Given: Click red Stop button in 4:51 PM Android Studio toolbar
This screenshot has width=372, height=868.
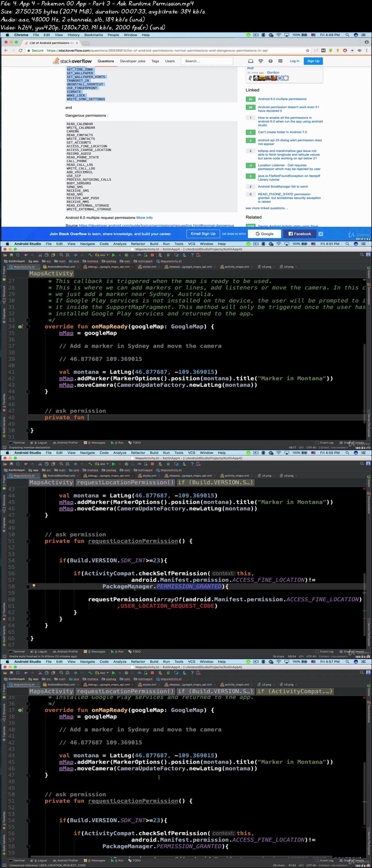Looking at the screenshot, I should click(152, 255).
